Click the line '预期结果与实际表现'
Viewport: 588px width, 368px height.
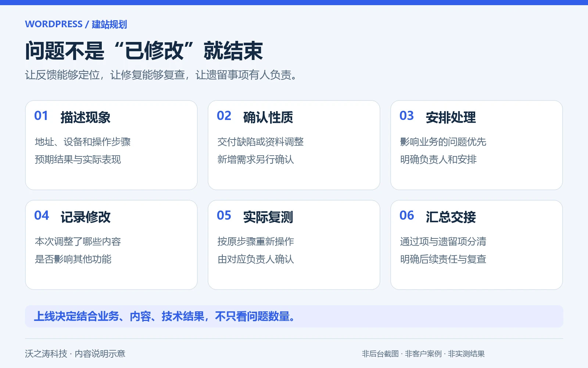click(x=78, y=159)
